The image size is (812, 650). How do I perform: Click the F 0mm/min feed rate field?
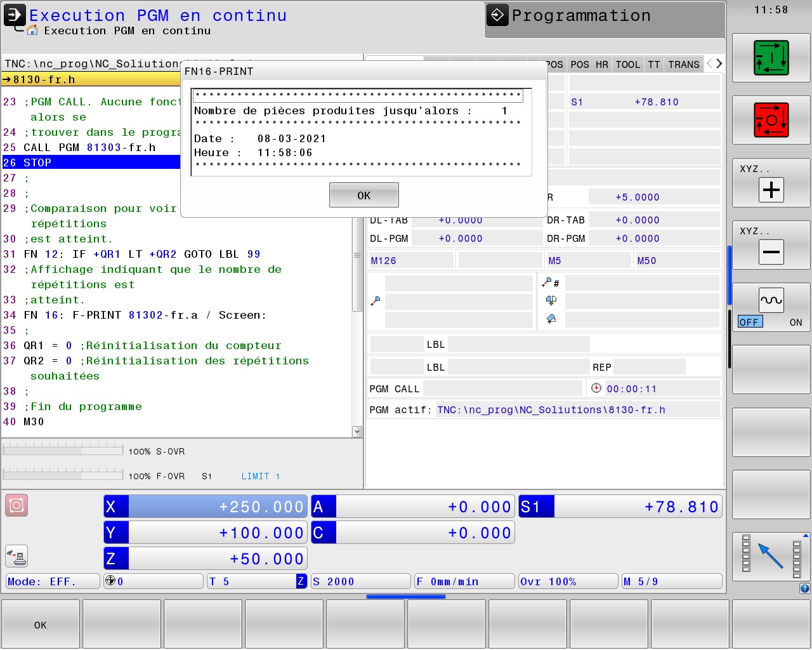(x=464, y=581)
